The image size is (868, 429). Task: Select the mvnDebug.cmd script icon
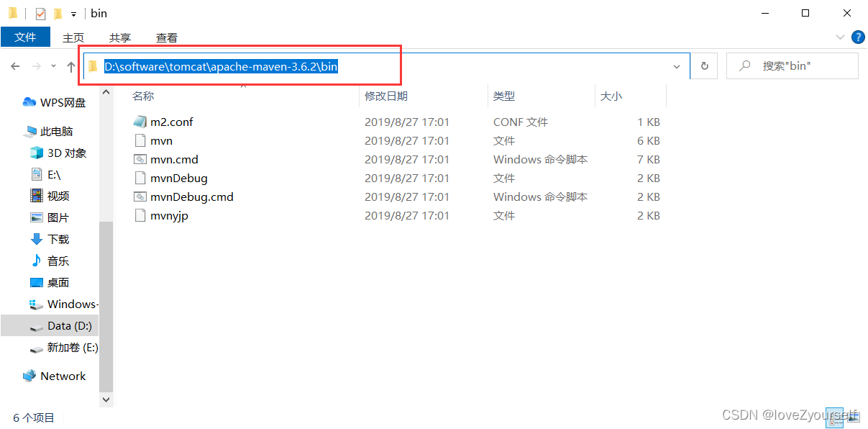pos(140,197)
